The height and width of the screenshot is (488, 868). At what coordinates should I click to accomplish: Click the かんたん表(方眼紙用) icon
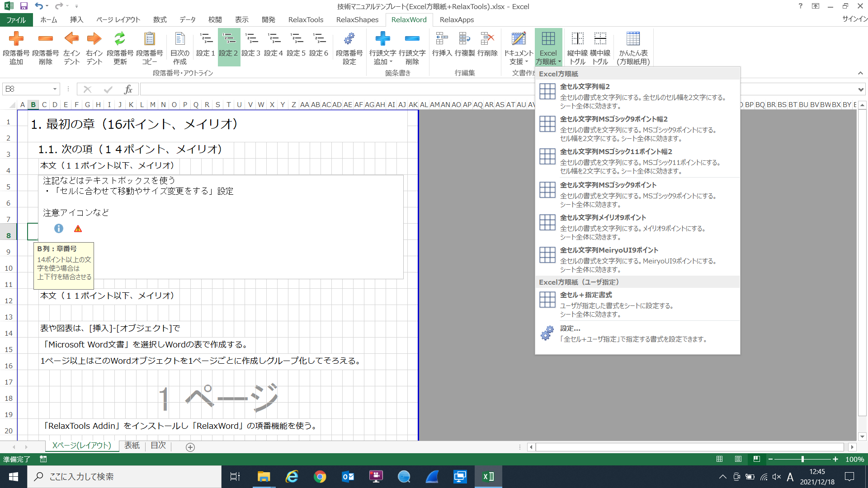[x=633, y=39]
